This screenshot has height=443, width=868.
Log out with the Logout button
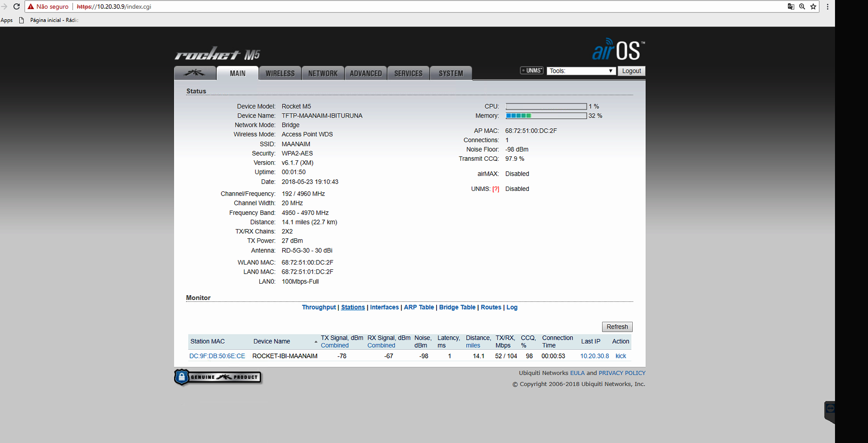coord(631,71)
